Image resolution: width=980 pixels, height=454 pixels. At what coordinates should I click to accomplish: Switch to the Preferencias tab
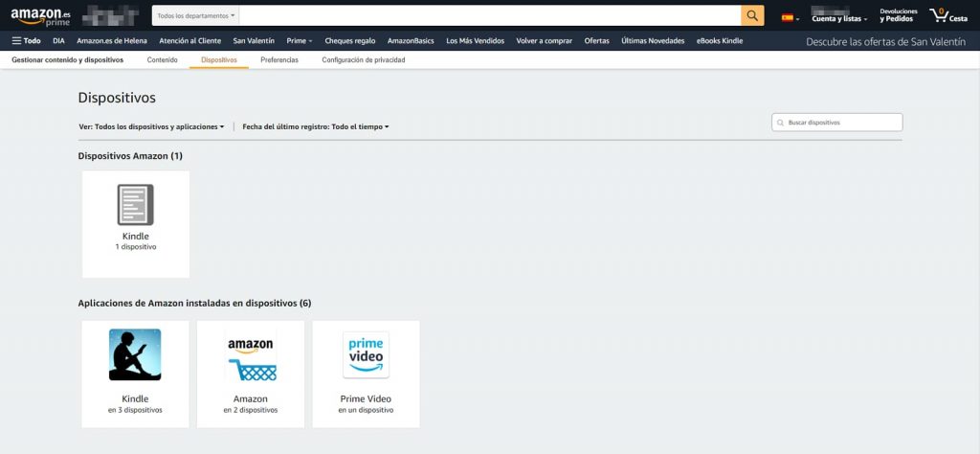point(279,60)
